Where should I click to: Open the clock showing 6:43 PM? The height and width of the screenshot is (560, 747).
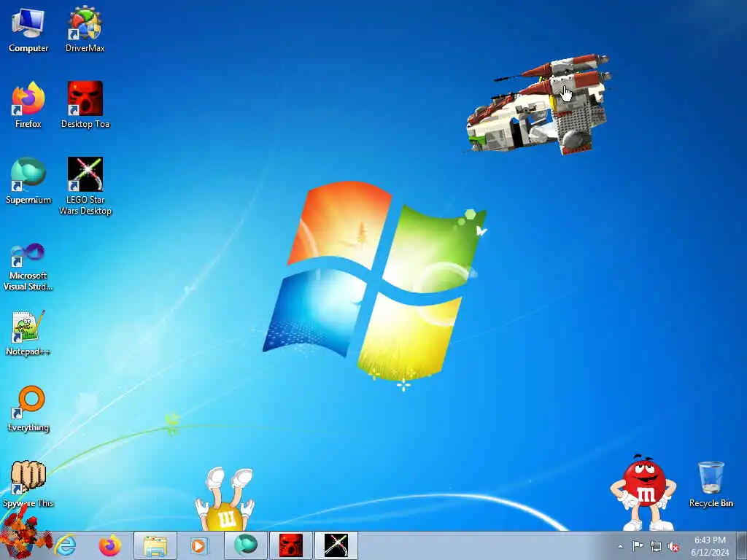[710, 545]
